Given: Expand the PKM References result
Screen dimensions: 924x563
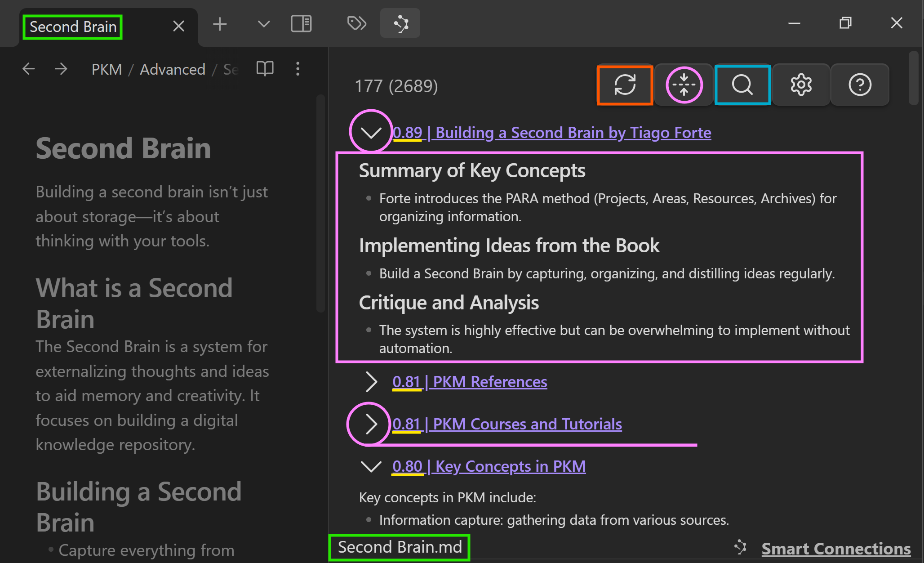Looking at the screenshot, I should click(x=371, y=382).
